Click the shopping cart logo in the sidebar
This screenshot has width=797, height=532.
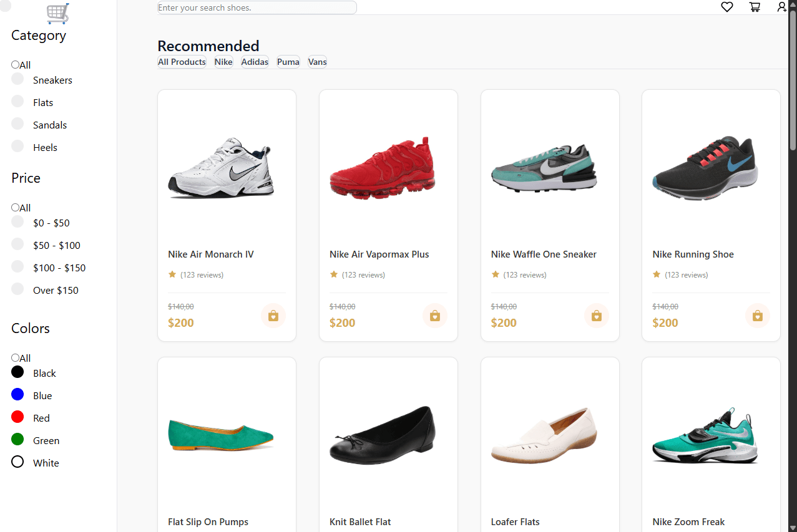click(57, 13)
